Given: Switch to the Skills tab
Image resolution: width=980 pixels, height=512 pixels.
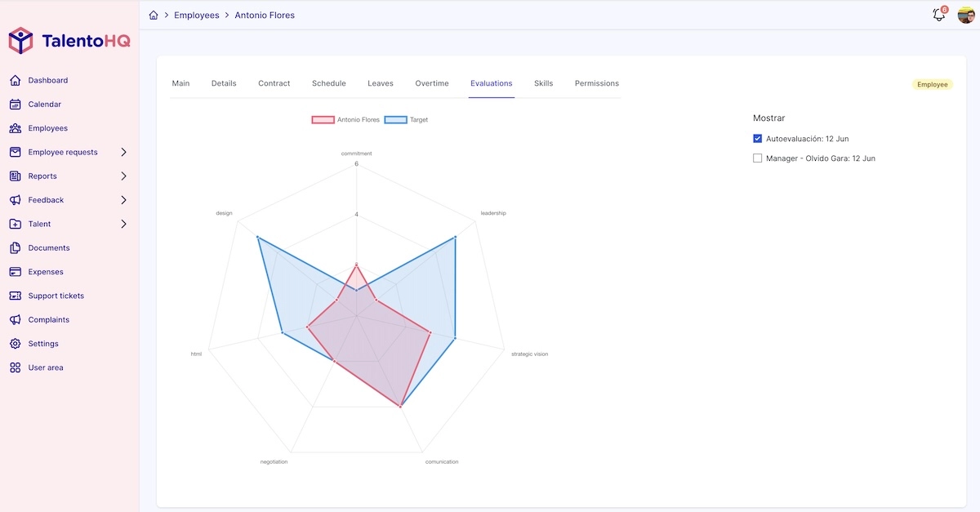Looking at the screenshot, I should pyautogui.click(x=543, y=83).
